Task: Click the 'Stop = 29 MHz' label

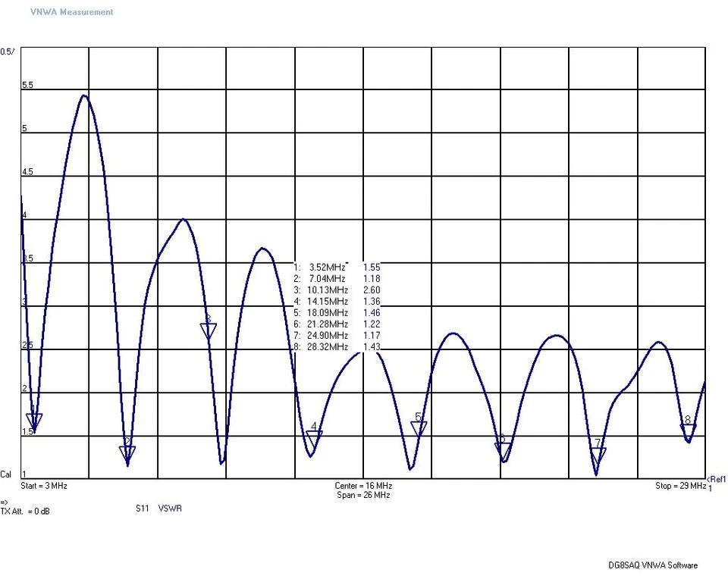Action: point(681,486)
